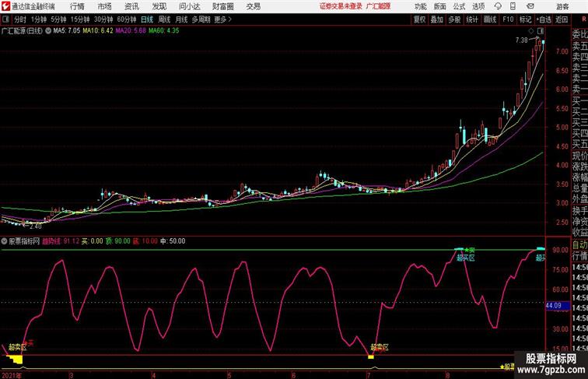Click the 证券交易未登录 login link
Viewport: 588px width, 379px height.
click(x=341, y=6)
